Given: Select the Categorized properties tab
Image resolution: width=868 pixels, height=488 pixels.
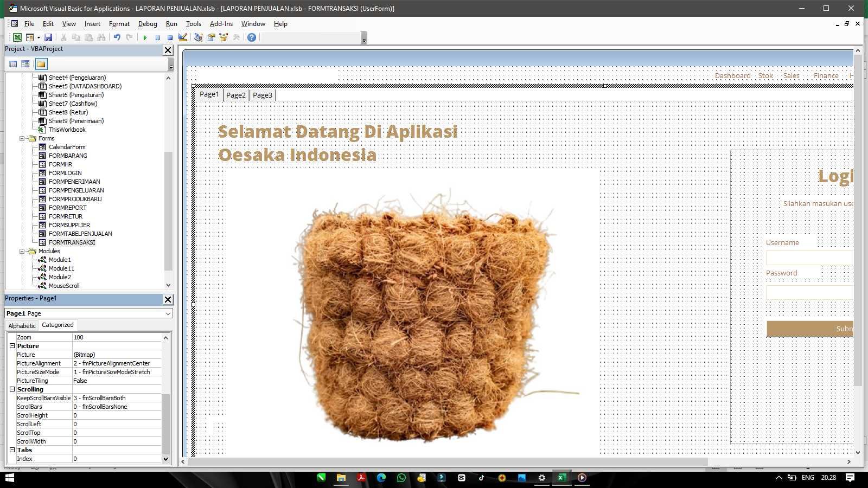Looking at the screenshot, I should coord(58,325).
